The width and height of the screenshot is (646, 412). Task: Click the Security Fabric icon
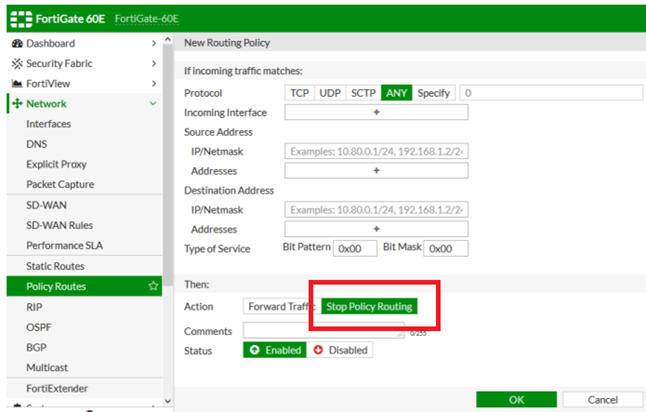coord(16,63)
